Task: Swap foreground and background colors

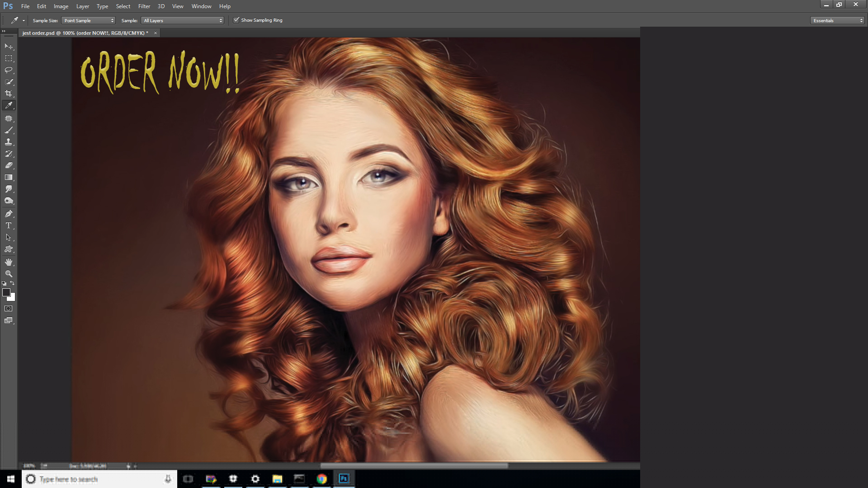Action: coord(12,283)
